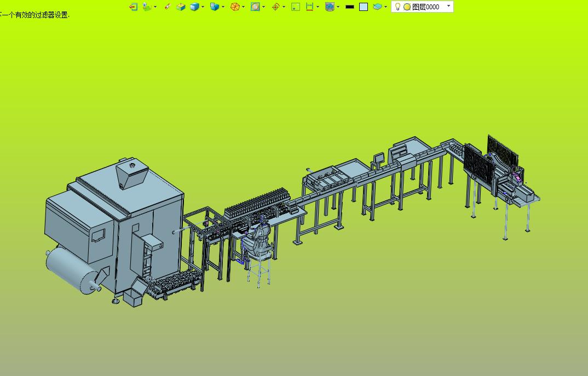Click the light blue face color swatch
This screenshot has height=376, width=588.
coord(364,7)
